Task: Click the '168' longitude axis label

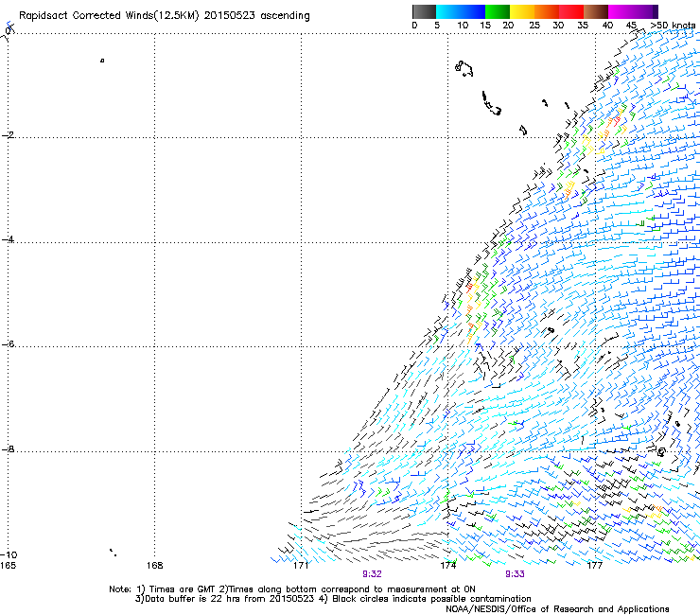Action: [155, 566]
